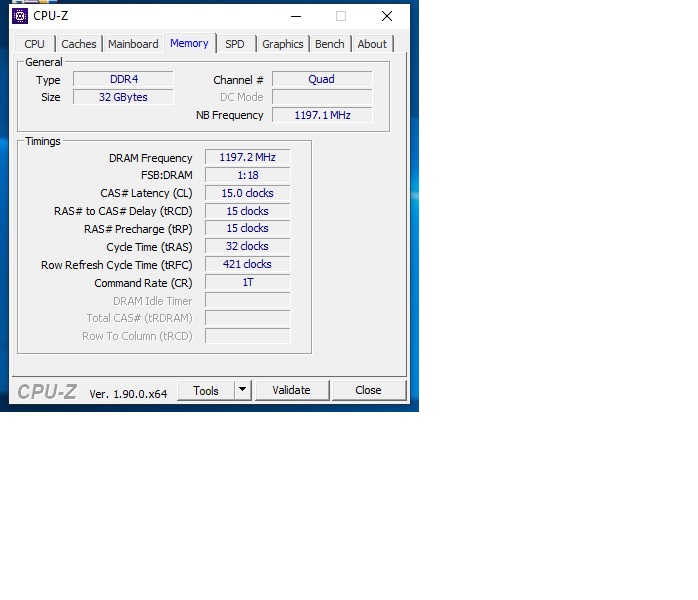This screenshot has width=698, height=600.
Task: Expand the Tools dropdown arrow
Action: [x=243, y=390]
